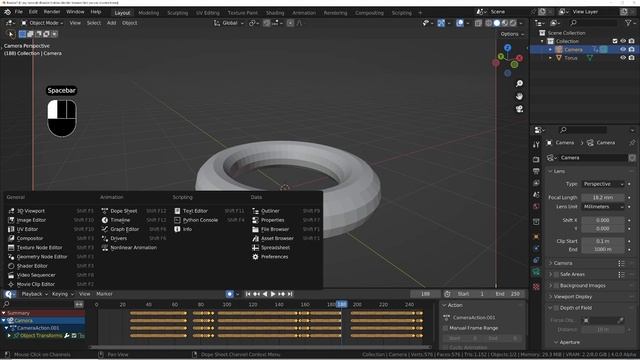Click the Movie Clip Editor icon
Viewport: 640px width, 360px height.
click(x=11, y=284)
